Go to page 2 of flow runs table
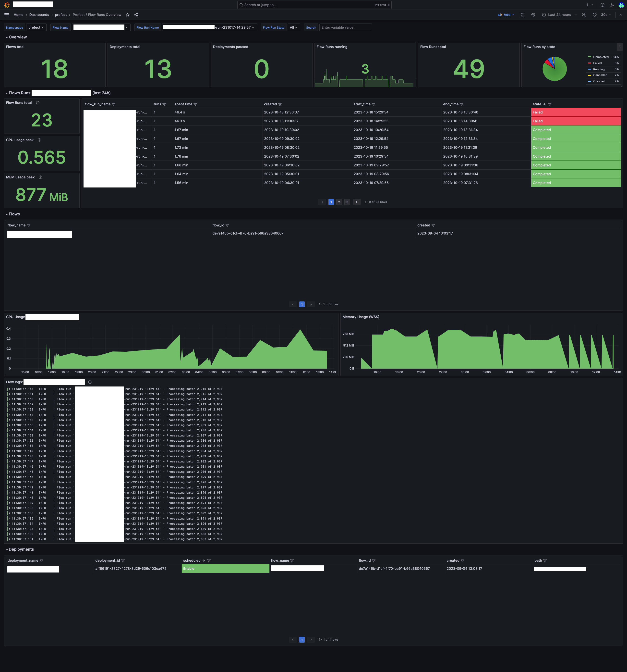The width and height of the screenshot is (627, 672). [x=339, y=202]
